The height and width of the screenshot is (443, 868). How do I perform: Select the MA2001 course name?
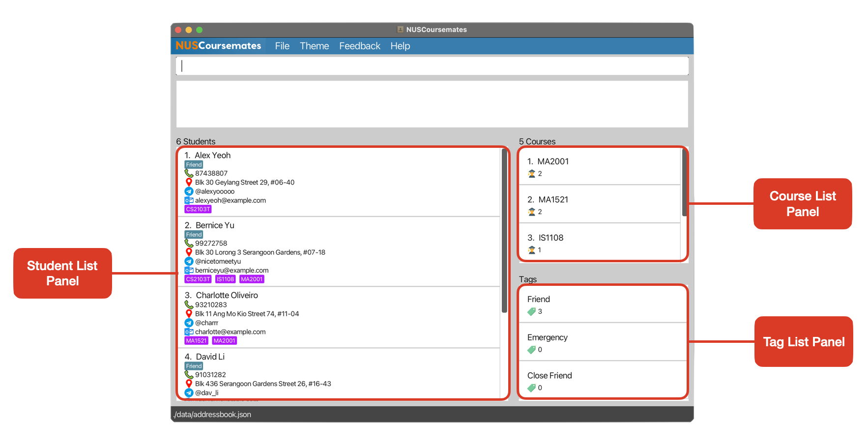553,162
